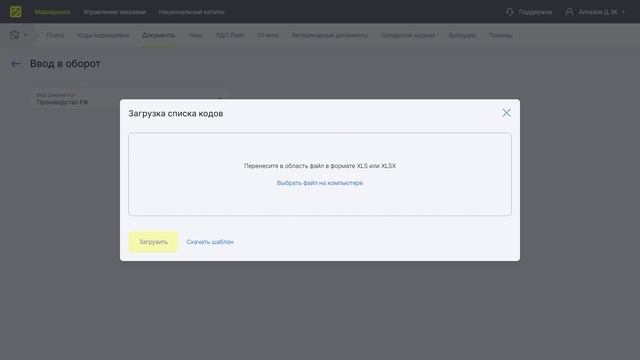Switch to the Отчеты tab
The image size is (640, 360).
click(x=268, y=36)
